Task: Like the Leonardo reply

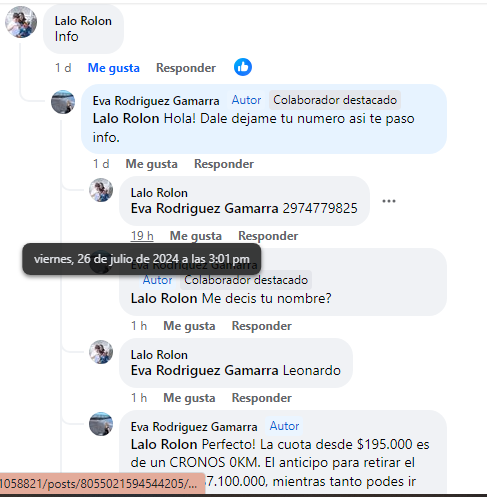Action: [189, 398]
